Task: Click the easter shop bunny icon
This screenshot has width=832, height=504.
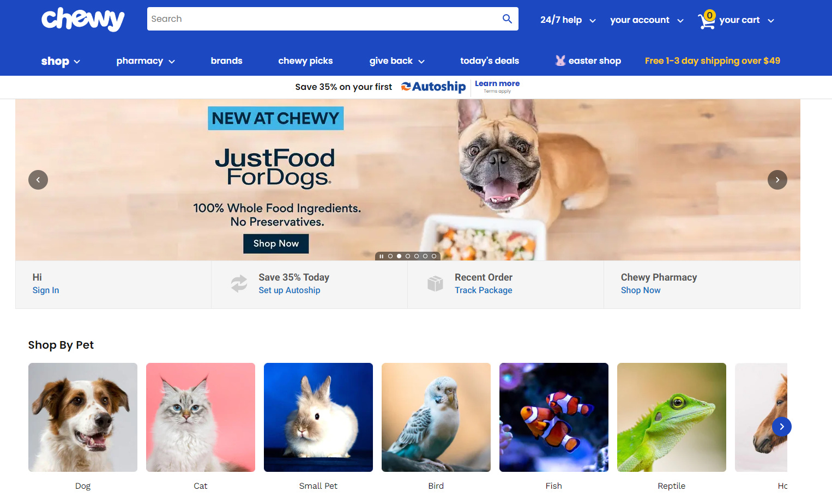Action: click(x=560, y=60)
